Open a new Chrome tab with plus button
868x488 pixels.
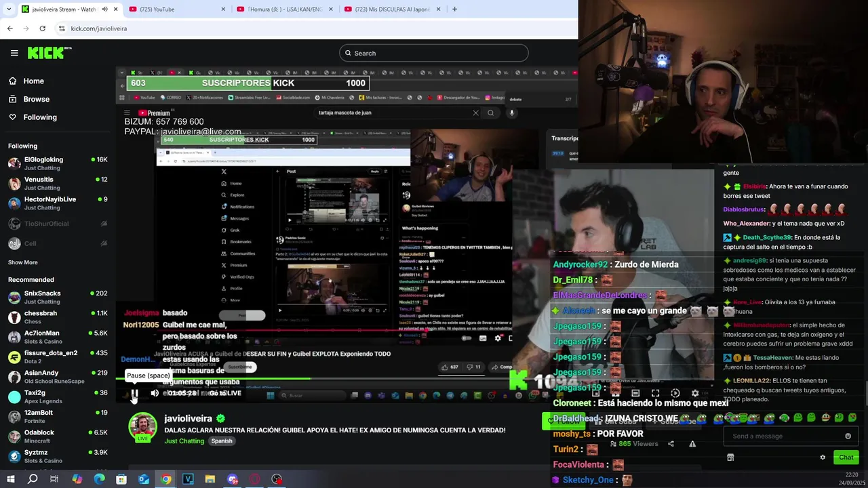454,9
